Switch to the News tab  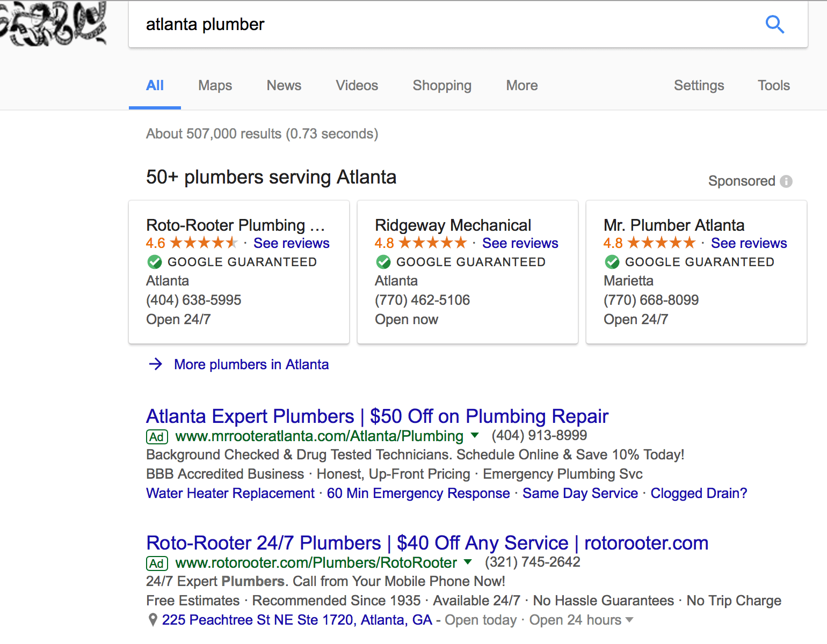click(284, 85)
